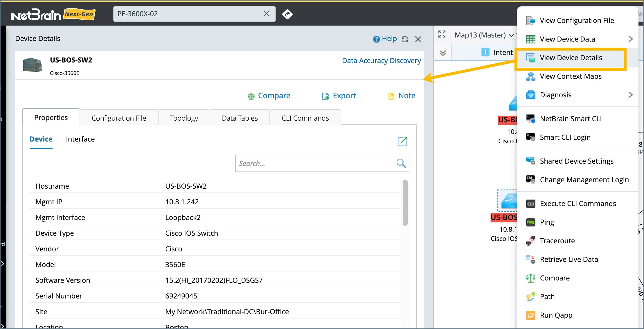Click the magnifier icon in Search field
This screenshot has width=644, height=329.
pyautogui.click(x=401, y=163)
